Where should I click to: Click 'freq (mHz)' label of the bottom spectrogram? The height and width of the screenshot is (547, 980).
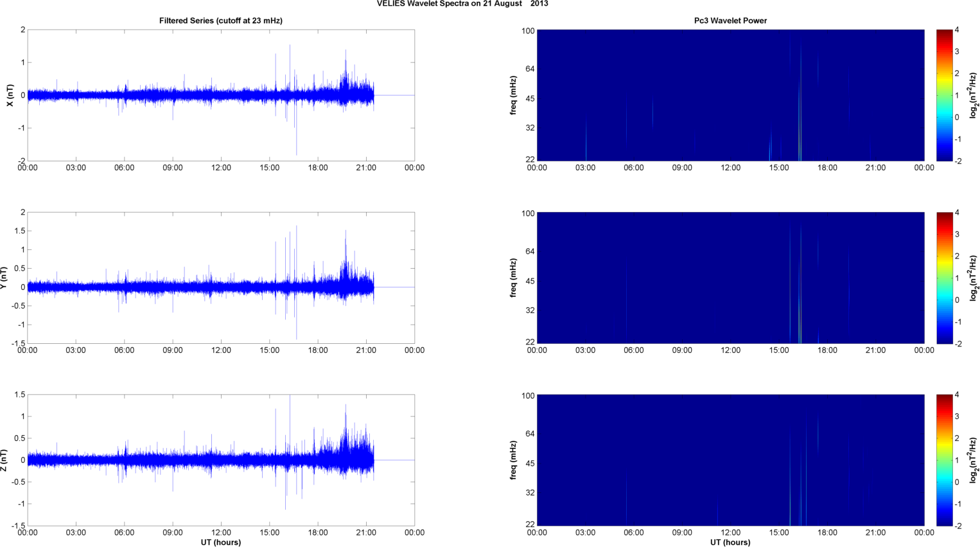(513, 460)
